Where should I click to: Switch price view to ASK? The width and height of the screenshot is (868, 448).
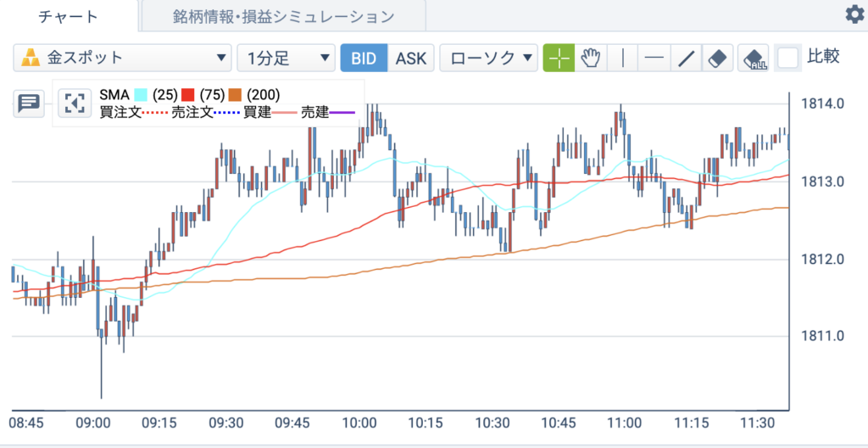[411, 59]
